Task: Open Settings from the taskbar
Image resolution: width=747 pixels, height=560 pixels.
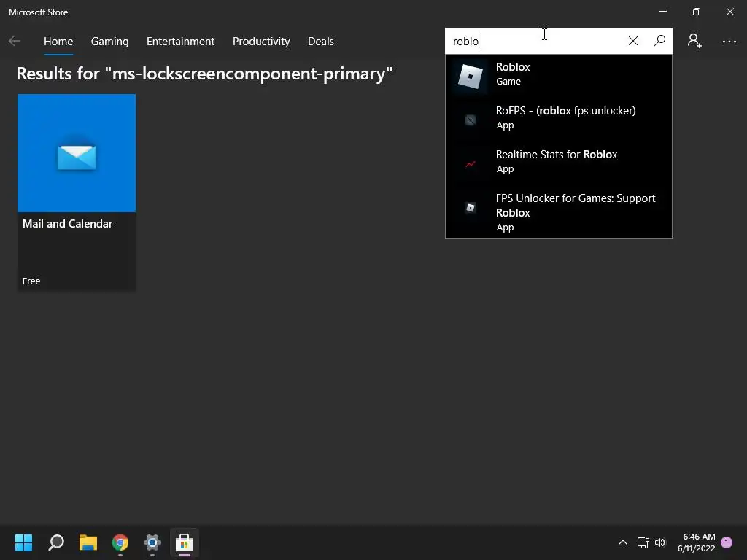Action: tap(152, 542)
